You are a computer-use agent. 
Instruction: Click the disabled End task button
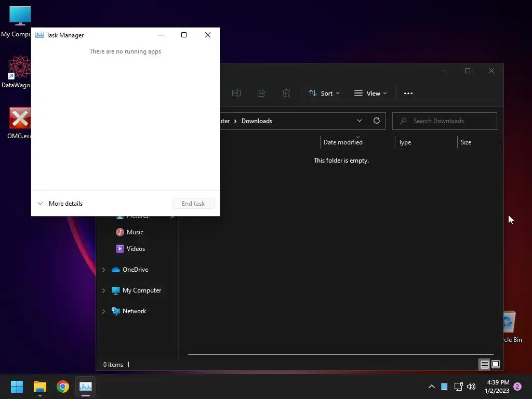point(193,204)
